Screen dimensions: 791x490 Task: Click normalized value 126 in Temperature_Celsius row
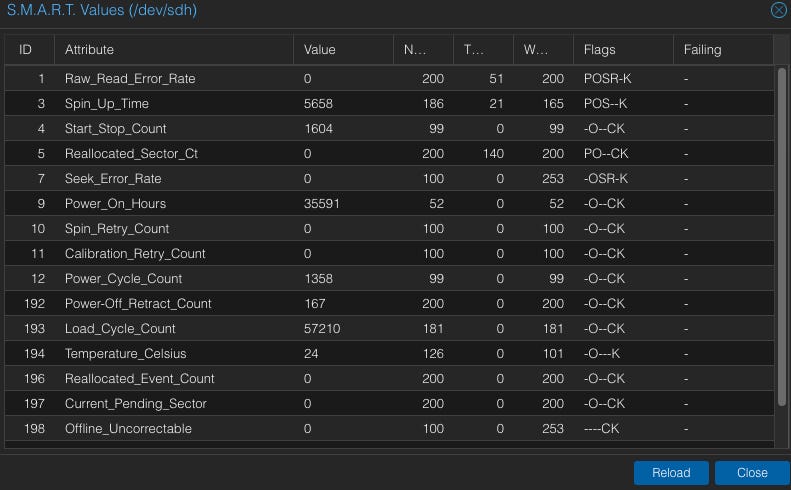(x=433, y=353)
